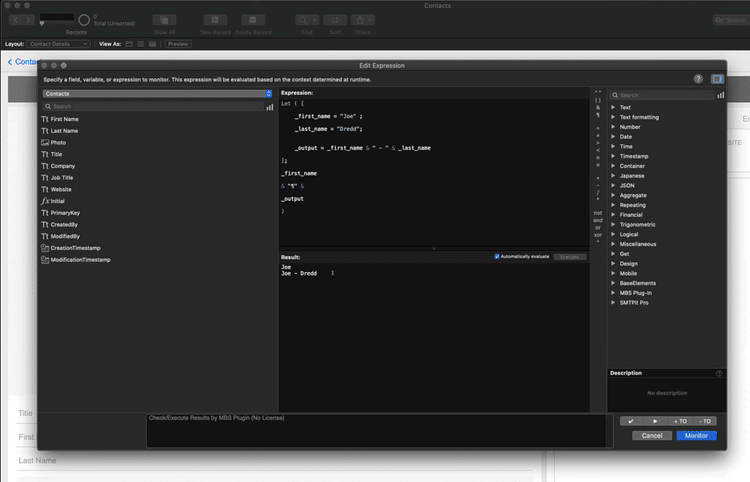Click the checkmark syntax check button
Screen dimensions: 750x482
631,421
